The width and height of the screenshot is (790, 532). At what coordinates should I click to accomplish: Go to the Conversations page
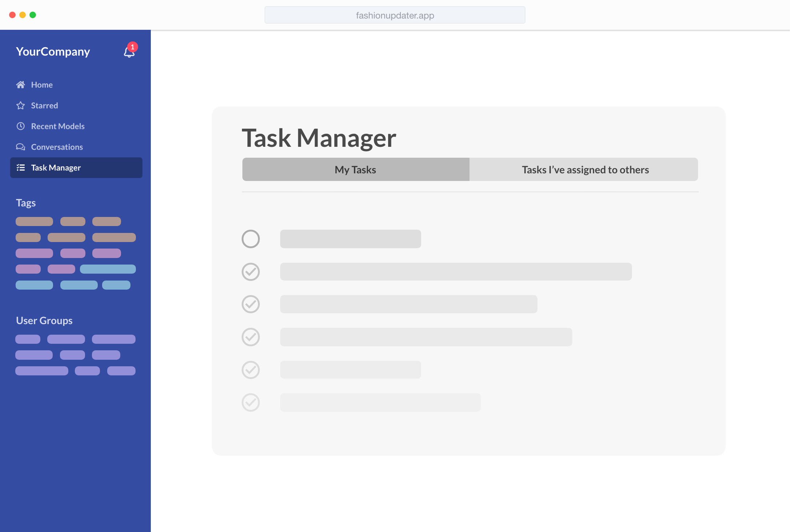click(x=57, y=147)
